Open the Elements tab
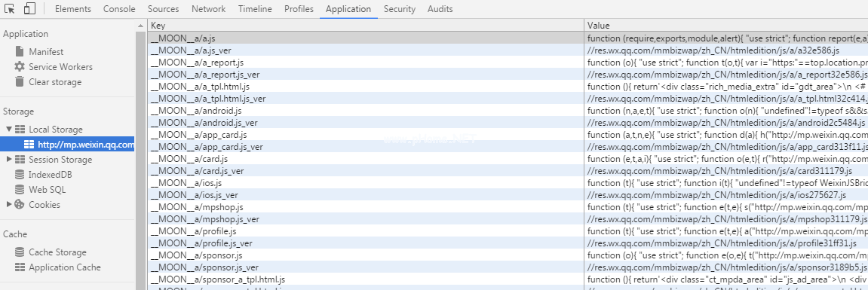 point(73,9)
